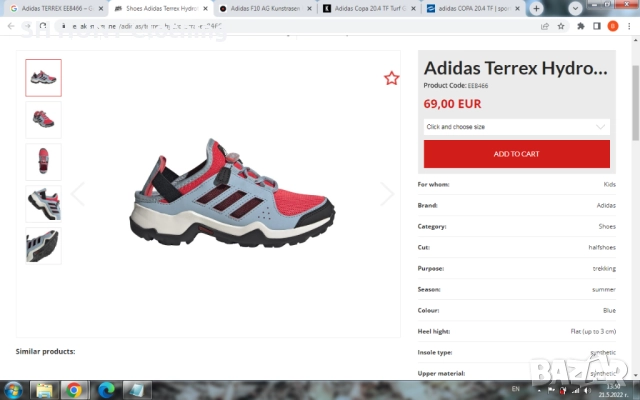The image size is (640, 400).
Task: Click the page vertical scrollbar thumb
Action: click(636, 103)
